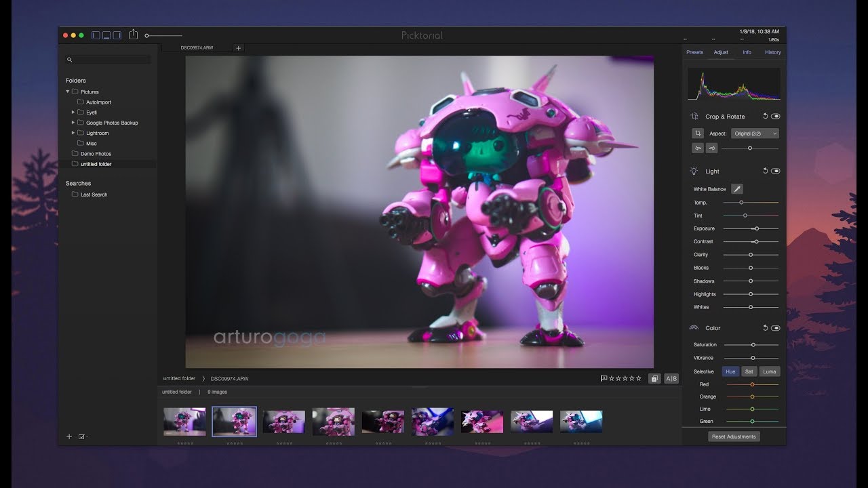
Task: Expand Google Photos Backup folder triangle
Action: point(73,123)
